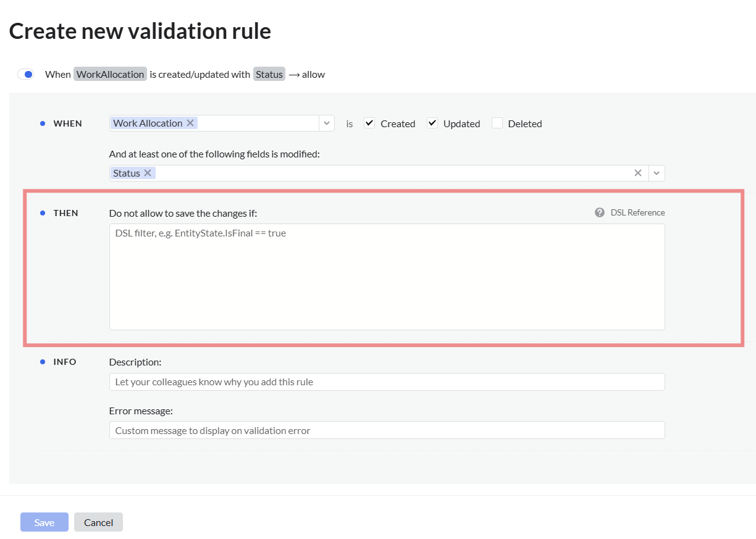The width and height of the screenshot is (756, 539).
Task: Expand the entity type dropdown arrow
Action: (x=327, y=123)
